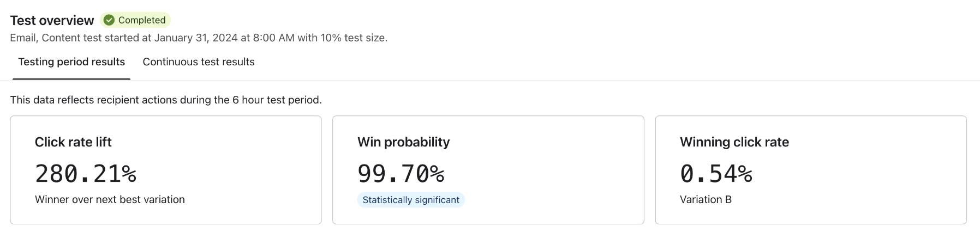
Task: Click the Click rate lift card title
Action: 73,142
